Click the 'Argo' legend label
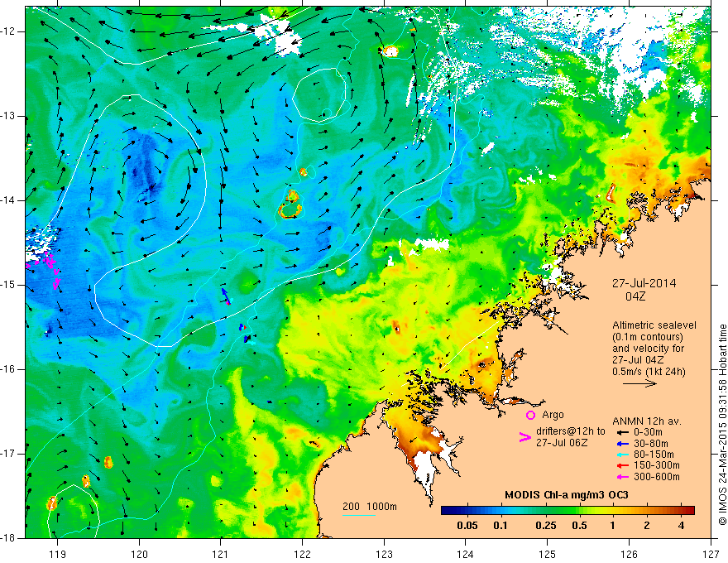The height and width of the screenshot is (563, 728). [553, 415]
